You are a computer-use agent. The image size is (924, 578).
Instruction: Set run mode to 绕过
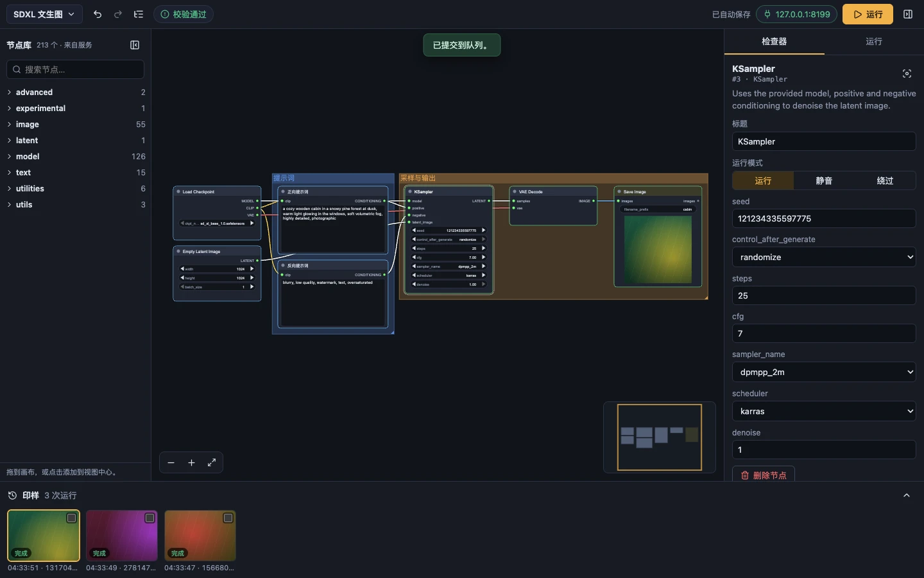point(885,180)
